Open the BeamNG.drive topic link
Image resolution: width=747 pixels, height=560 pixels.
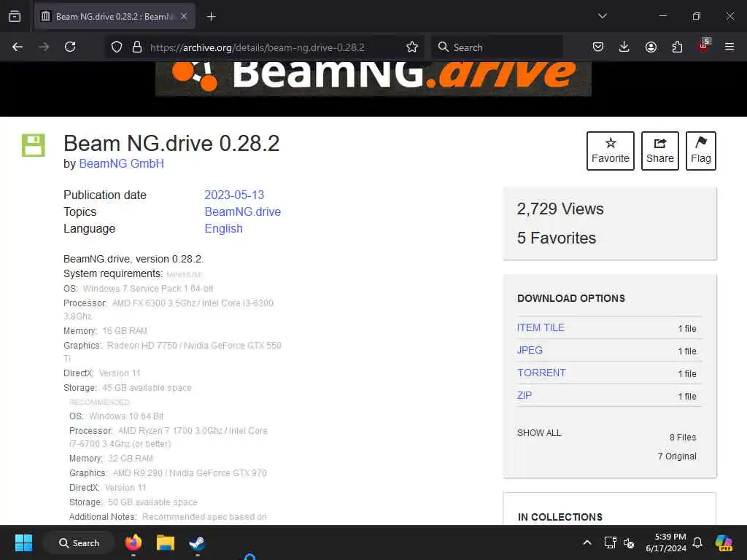pyautogui.click(x=242, y=211)
